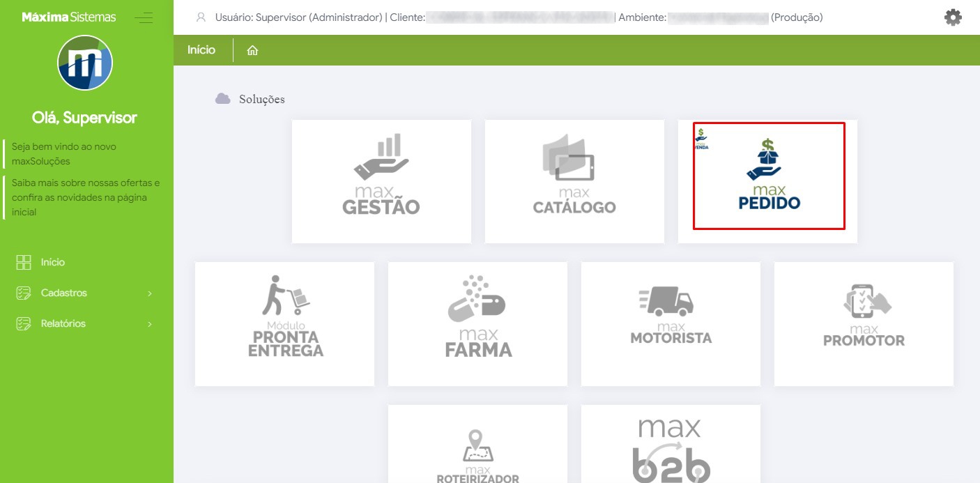Viewport: 980px width, 483px height.
Task: Click the home icon in breadcrumb bar
Action: 252,50
